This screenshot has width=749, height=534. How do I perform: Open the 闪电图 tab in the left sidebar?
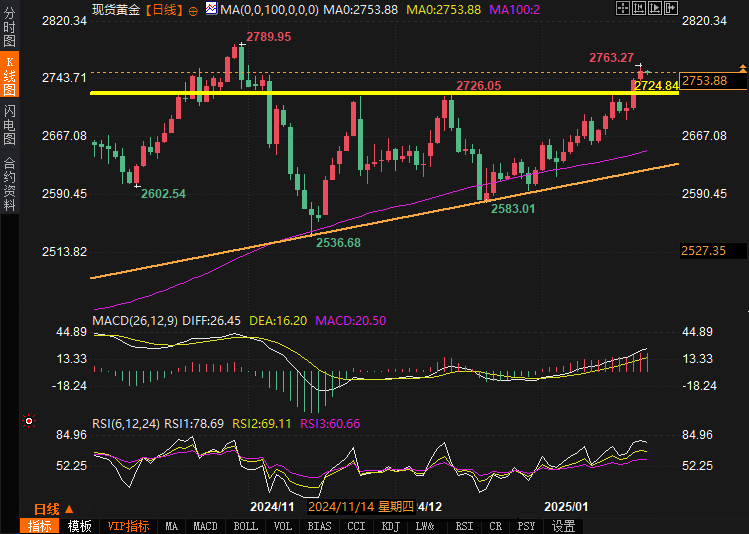point(9,125)
